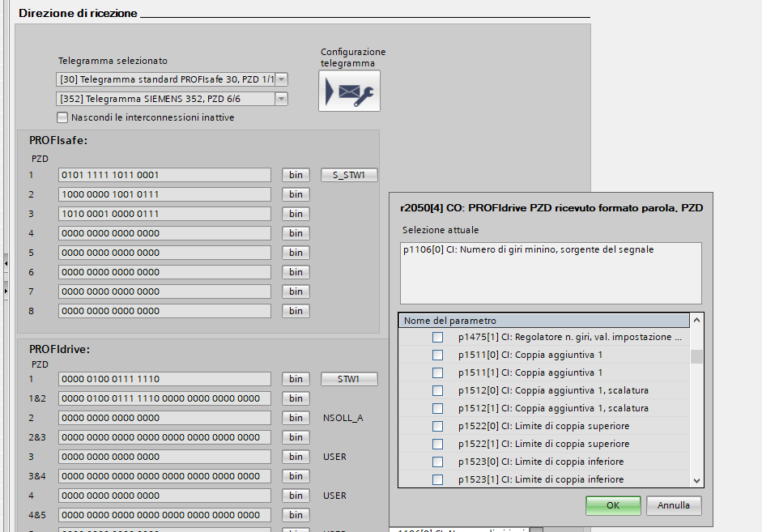Screen dimensions: 762x532
Task: Click PROFIdrive PZD 2 value field
Action: 164,418
